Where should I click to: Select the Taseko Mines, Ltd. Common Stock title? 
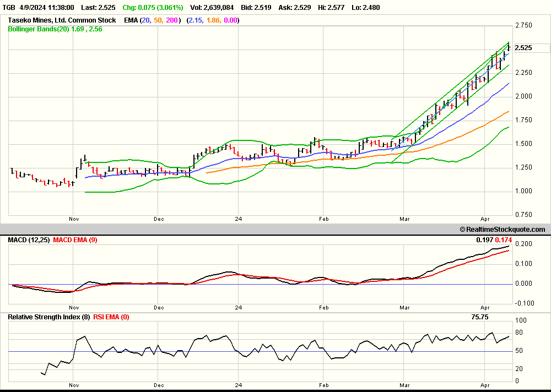(x=62, y=20)
